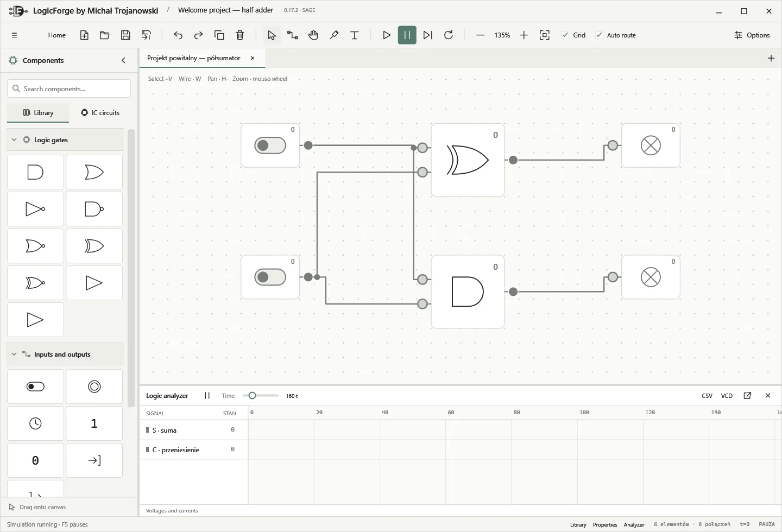Pause the running simulation in the toolbar
The image size is (782, 532).
tap(407, 35)
